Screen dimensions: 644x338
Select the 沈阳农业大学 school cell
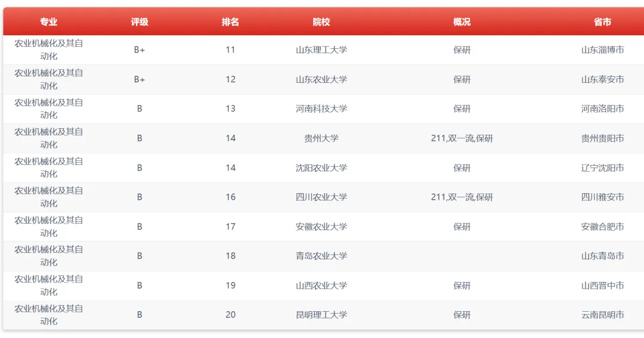pos(321,168)
